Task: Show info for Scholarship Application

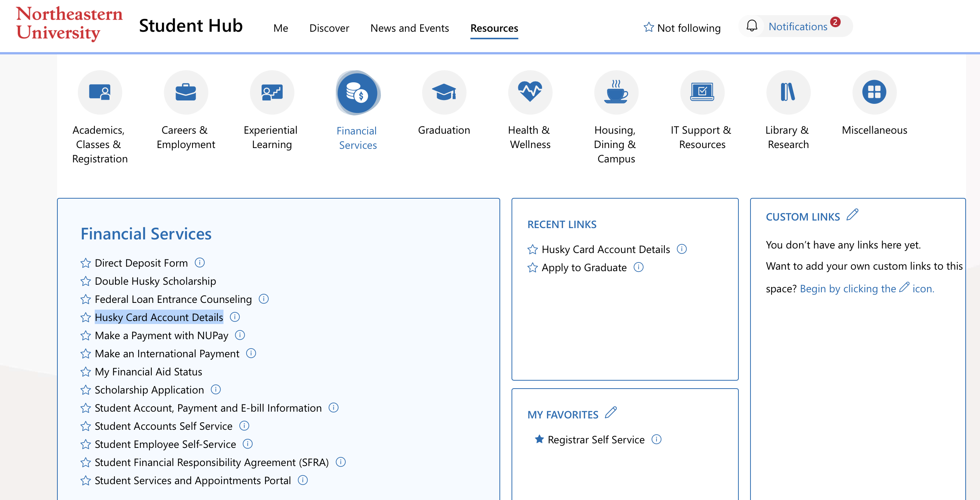Action: (216, 389)
